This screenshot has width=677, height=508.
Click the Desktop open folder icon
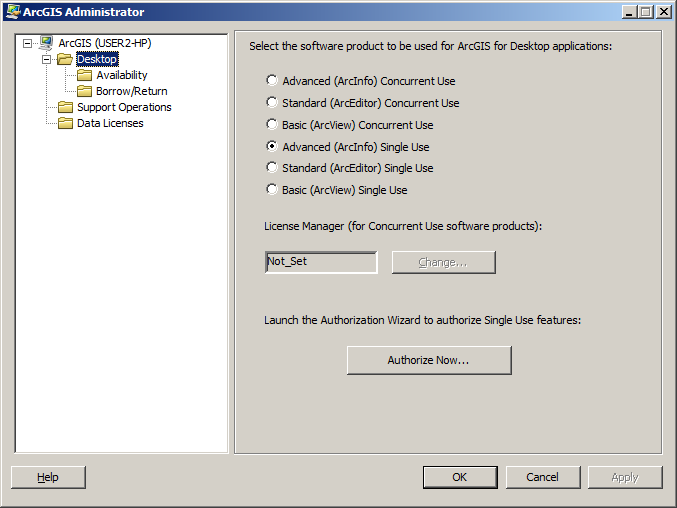click(x=65, y=59)
